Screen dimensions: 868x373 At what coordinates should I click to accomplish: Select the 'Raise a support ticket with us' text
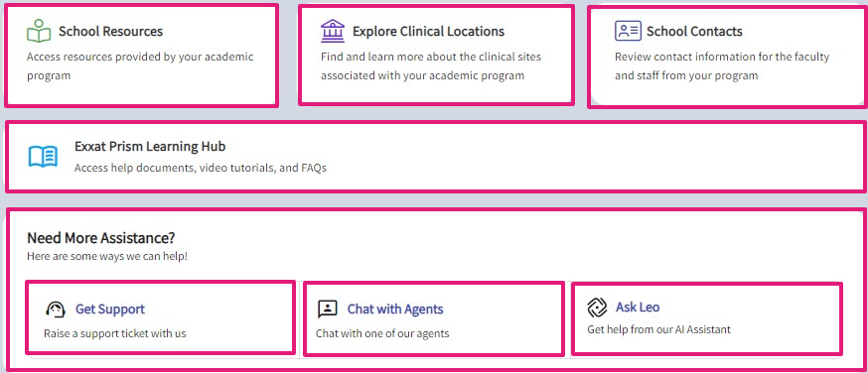click(x=115, y=333)
